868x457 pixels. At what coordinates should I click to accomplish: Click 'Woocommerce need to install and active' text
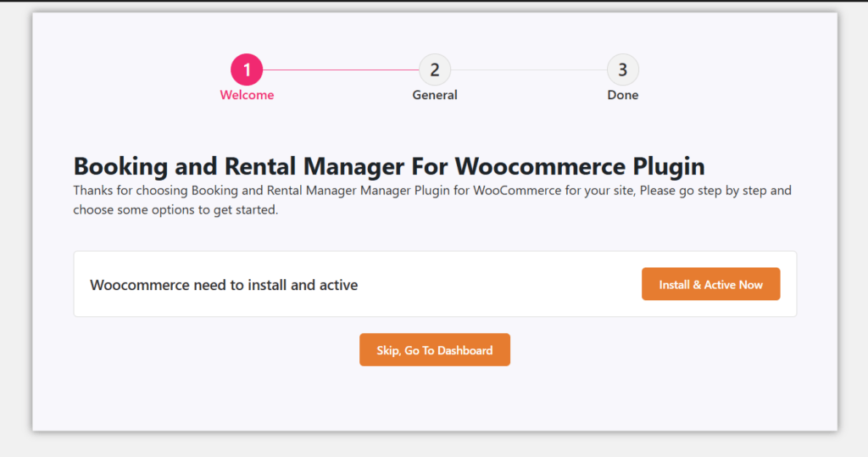224,285
